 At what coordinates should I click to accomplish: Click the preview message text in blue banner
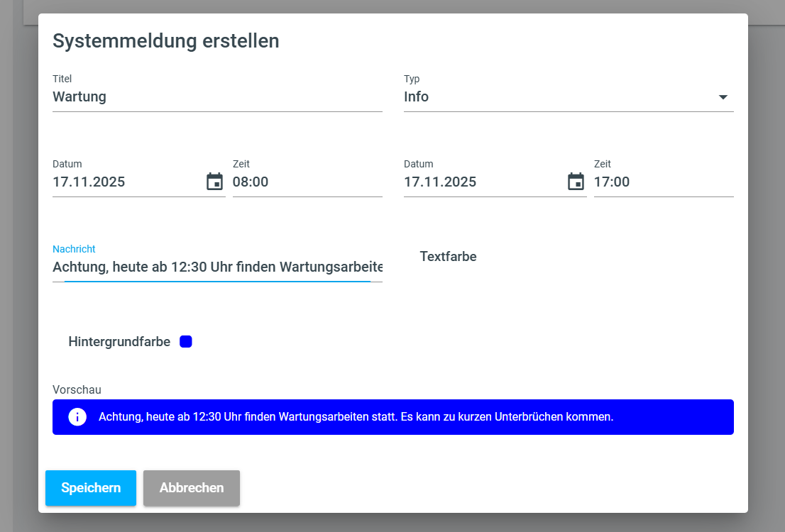pos(356,417)
